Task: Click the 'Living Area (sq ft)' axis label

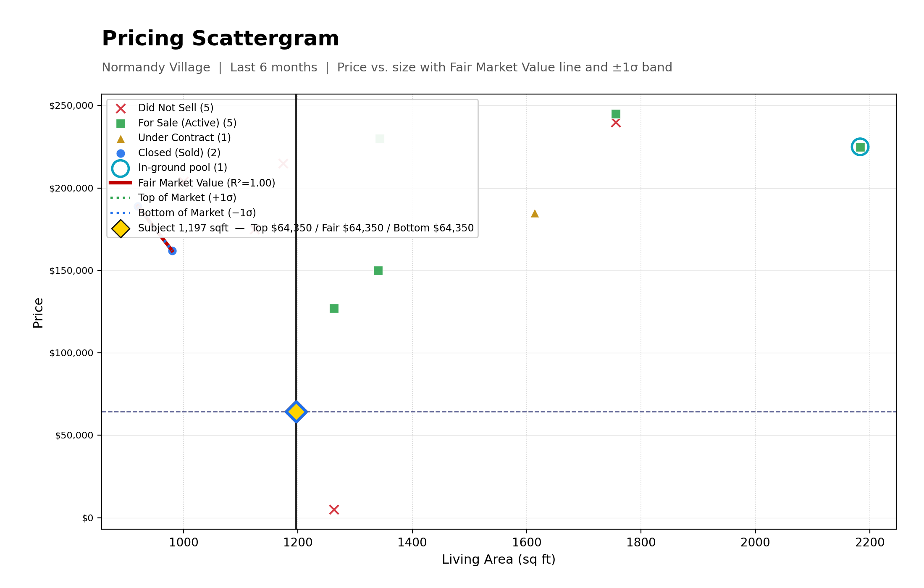Action: 499,559
